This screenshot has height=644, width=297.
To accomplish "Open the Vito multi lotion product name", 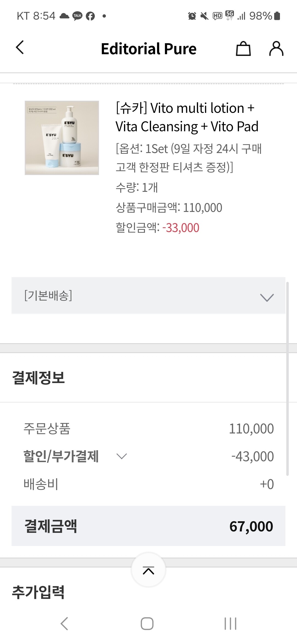I will point(187,117).
